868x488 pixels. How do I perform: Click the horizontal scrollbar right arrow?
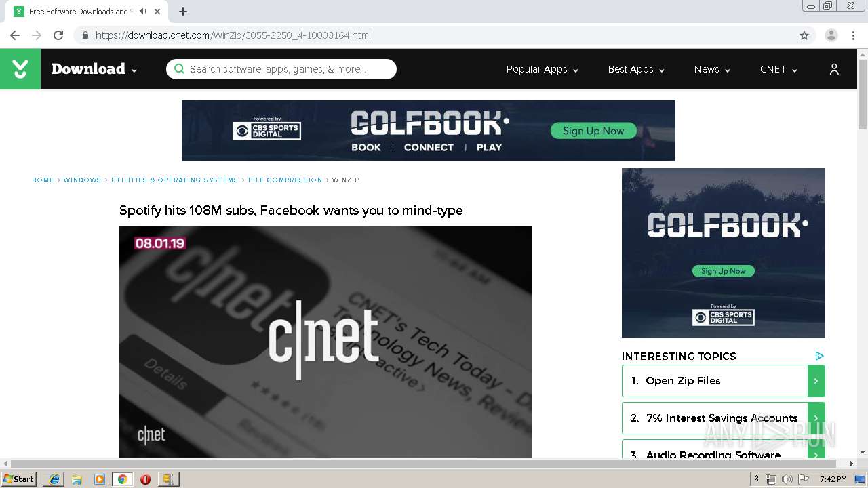(852, 464)
